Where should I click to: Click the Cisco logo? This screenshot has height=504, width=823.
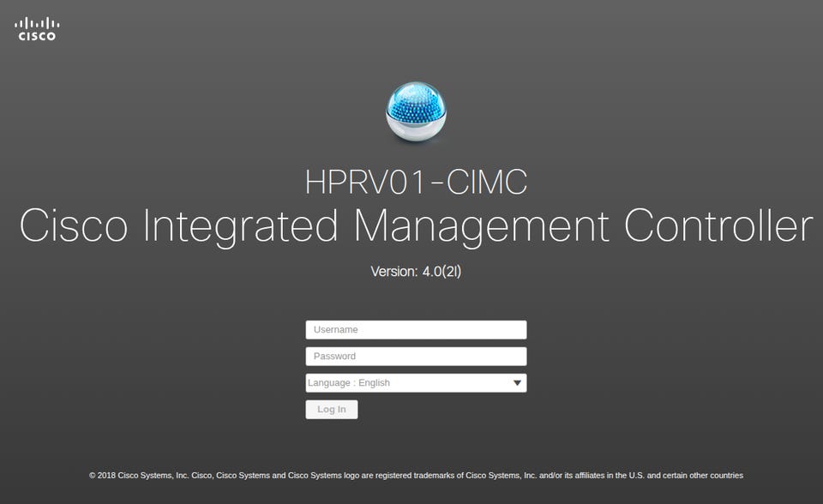tap(37, 29)
